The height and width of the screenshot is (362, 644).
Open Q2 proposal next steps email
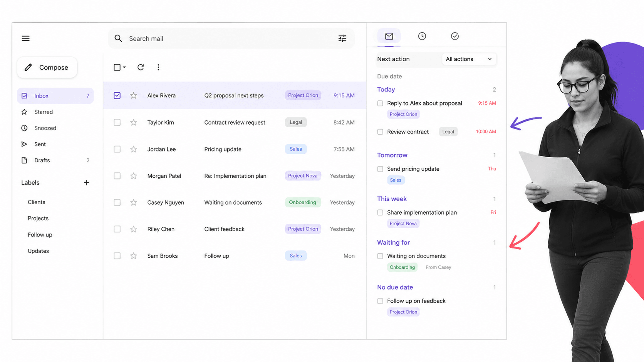(x=234, y=95)
